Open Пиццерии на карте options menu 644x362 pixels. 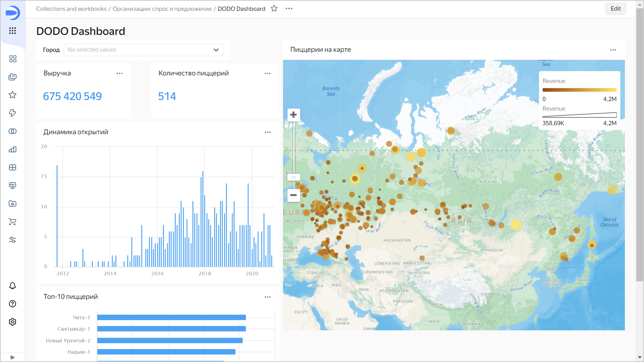pos(613,50)
